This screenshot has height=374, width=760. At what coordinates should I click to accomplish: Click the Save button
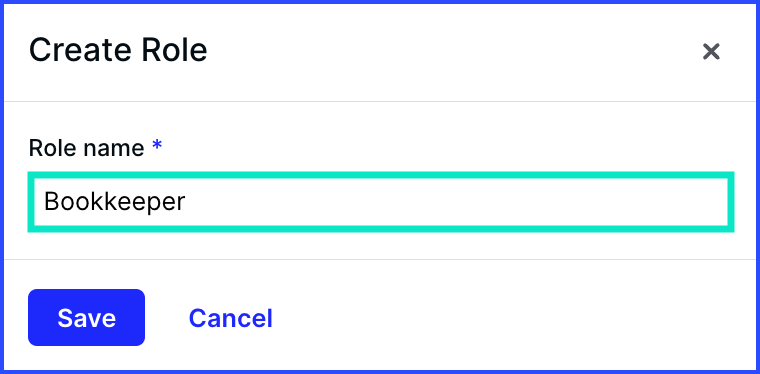[x=86, y=318]
